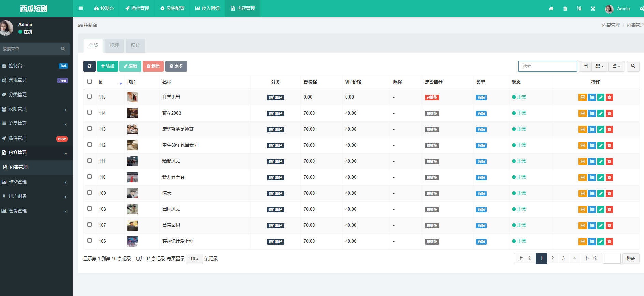This screenshot has width=644, height=296.
Task: Open 收入明细 in the top navigation
Action: (x=207, y=8)
